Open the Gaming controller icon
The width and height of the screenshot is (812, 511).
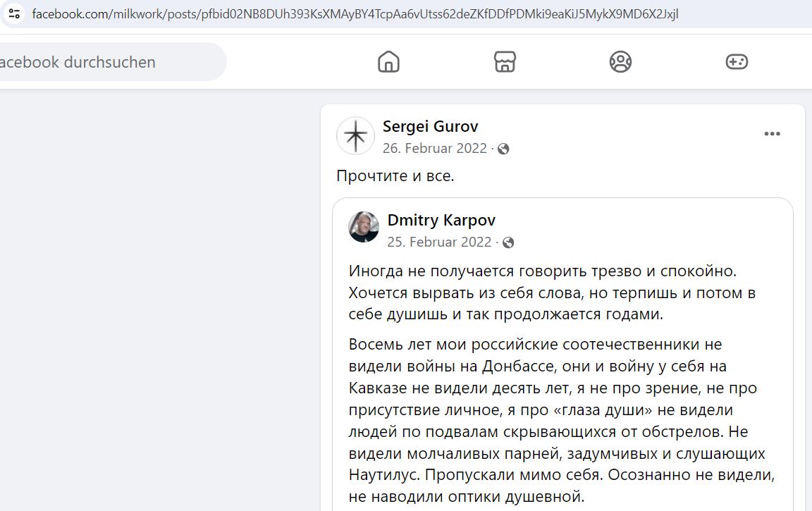click(x=737, y=61)
